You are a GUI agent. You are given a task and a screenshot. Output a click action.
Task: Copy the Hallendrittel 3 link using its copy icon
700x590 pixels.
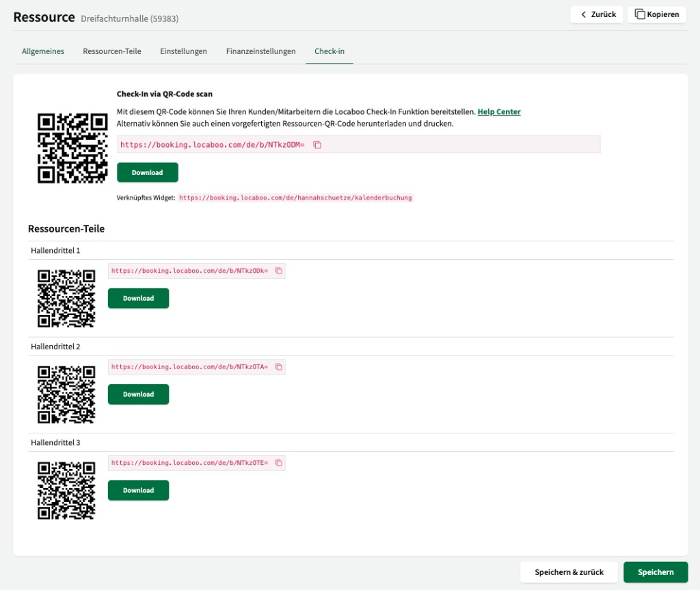tap(278, 463)
